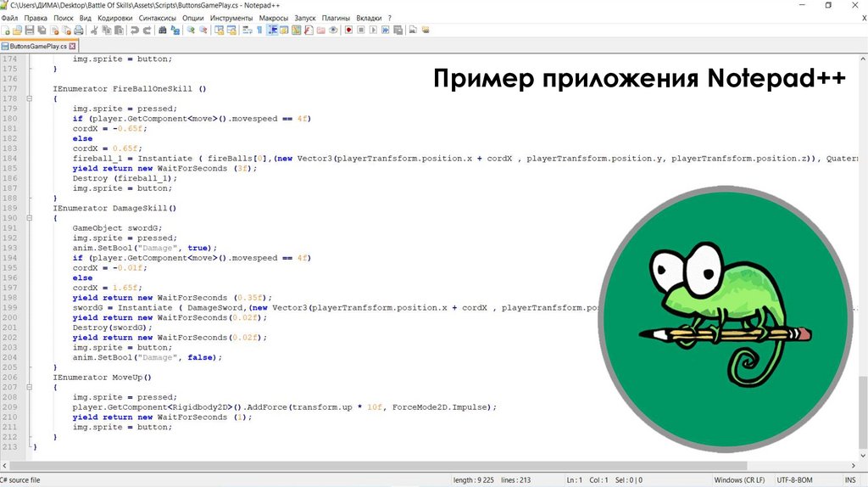Undo the last action via toolbar arrow
Image resolution: width=868 pixels, height=487 pixels.
pos(135,30)
